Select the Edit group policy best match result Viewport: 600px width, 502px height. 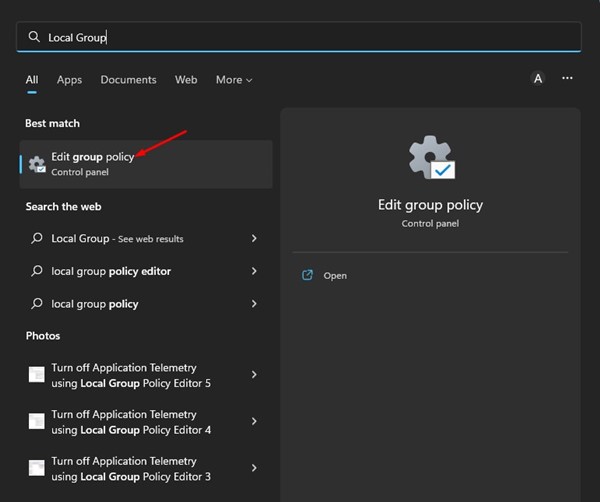pyautogui.click(x=146, y=164)
